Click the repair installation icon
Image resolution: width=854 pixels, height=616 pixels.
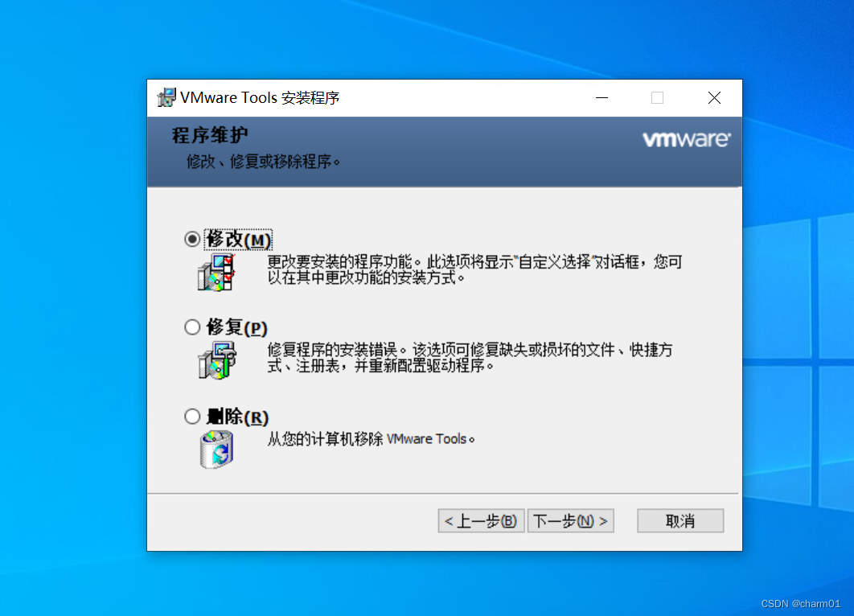[217, 360]
